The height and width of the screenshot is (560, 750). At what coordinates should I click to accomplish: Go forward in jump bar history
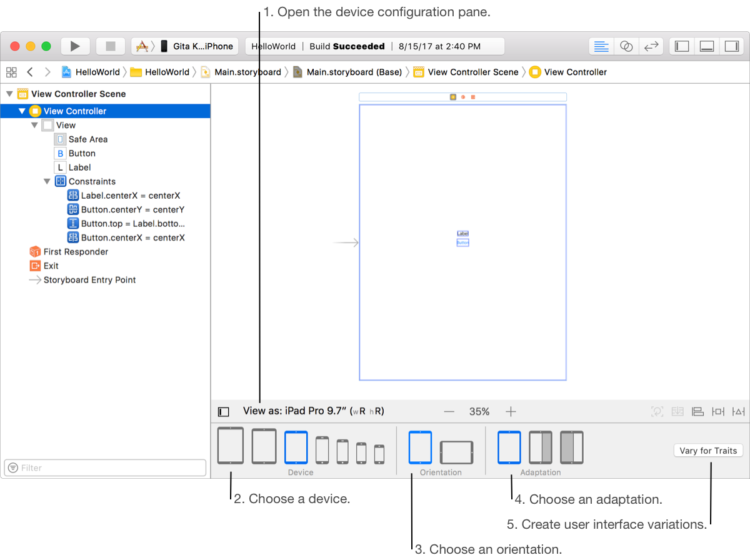(47, 72)
